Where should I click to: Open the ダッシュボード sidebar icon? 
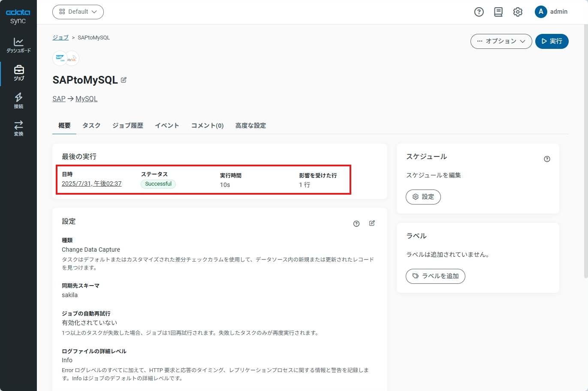[x=18, y=45]
